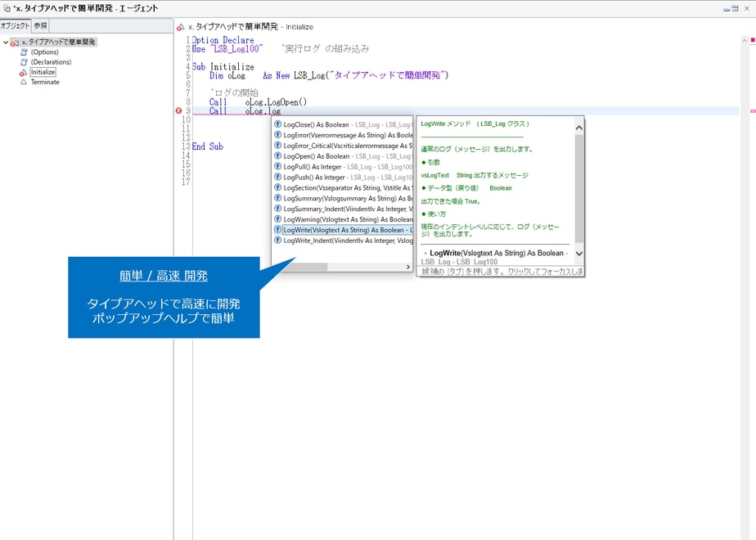Click the Terminate event icon

pyautogui.click(x=24, y=82)
